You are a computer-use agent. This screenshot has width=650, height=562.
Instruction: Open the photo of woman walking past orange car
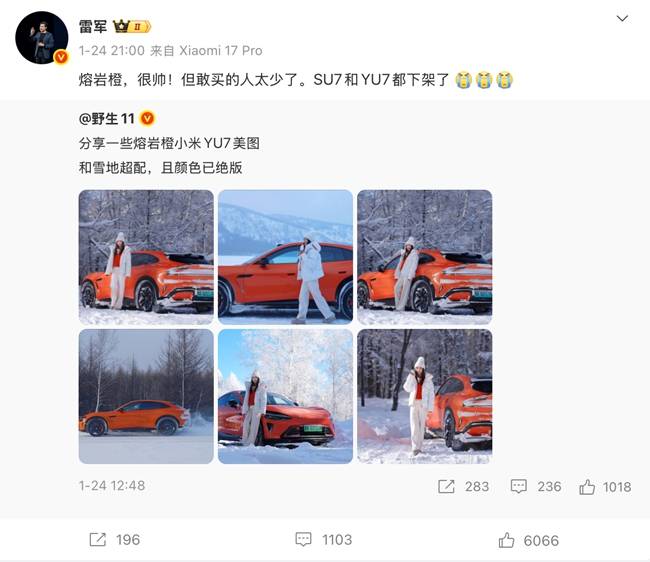286,257
